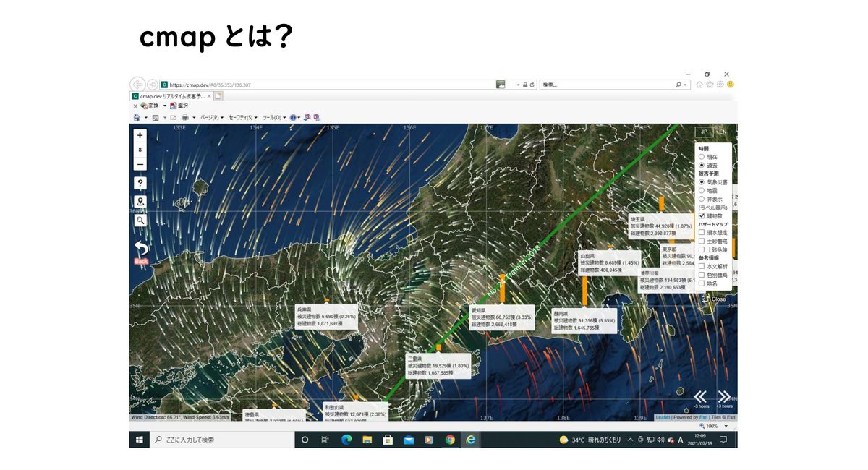Select the 現在 time radio button

[x=702, y=156]
